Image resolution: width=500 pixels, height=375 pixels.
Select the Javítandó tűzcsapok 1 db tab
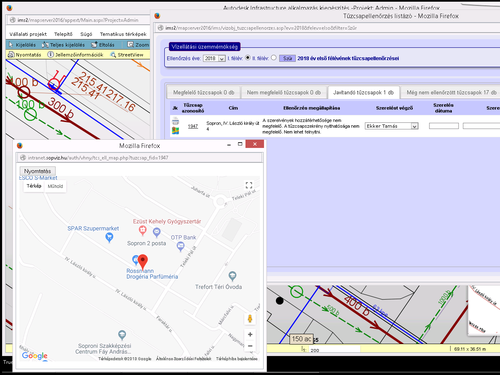tap(363, 92)
